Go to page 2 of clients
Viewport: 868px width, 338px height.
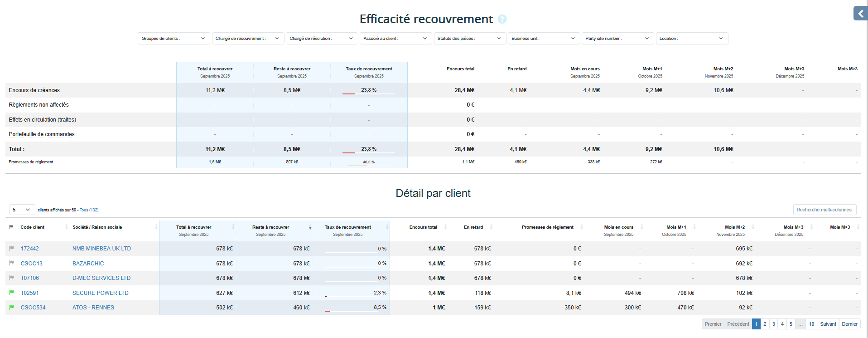[765, 324]
